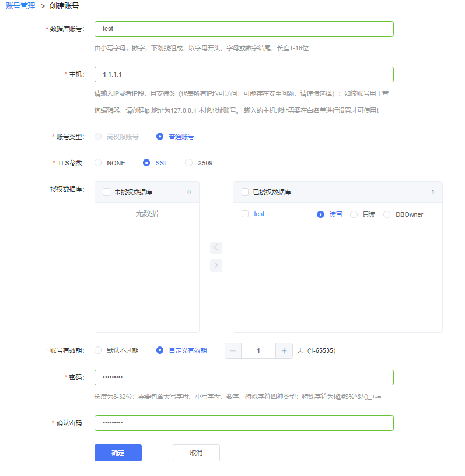Select SSL TLS option
Viewport: 465px width, 476px height.
tap(146, 163)
